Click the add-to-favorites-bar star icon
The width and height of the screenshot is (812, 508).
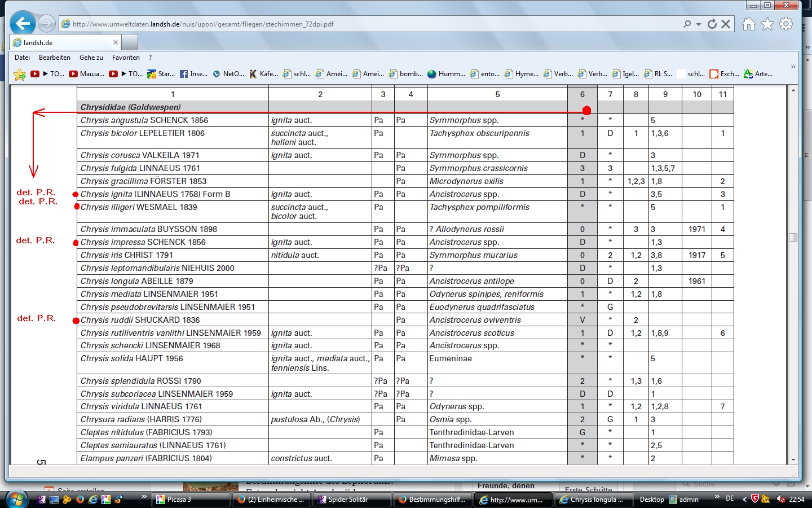[19, 74]
